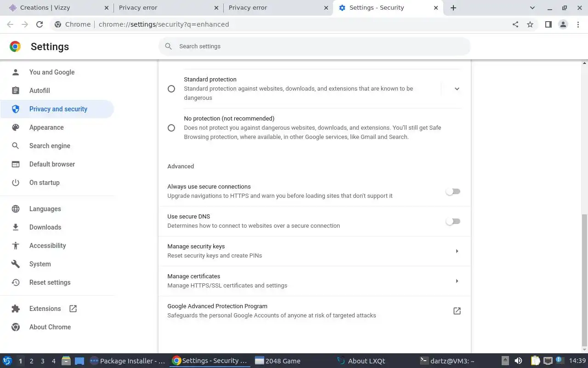Open Manage certificates arrow
Screen dimensions: 588x368
[x=457, y=281]
